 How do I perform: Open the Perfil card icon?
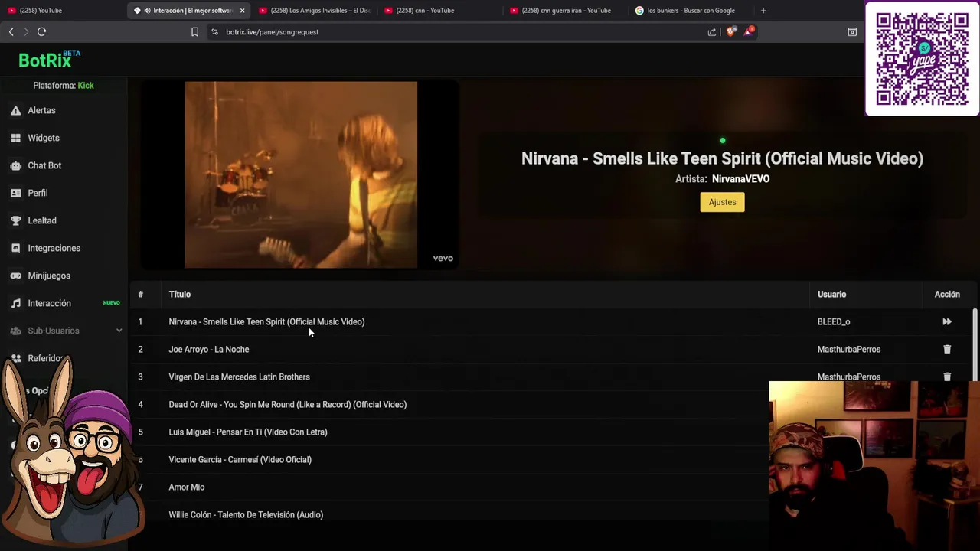[x=15, y=193]
